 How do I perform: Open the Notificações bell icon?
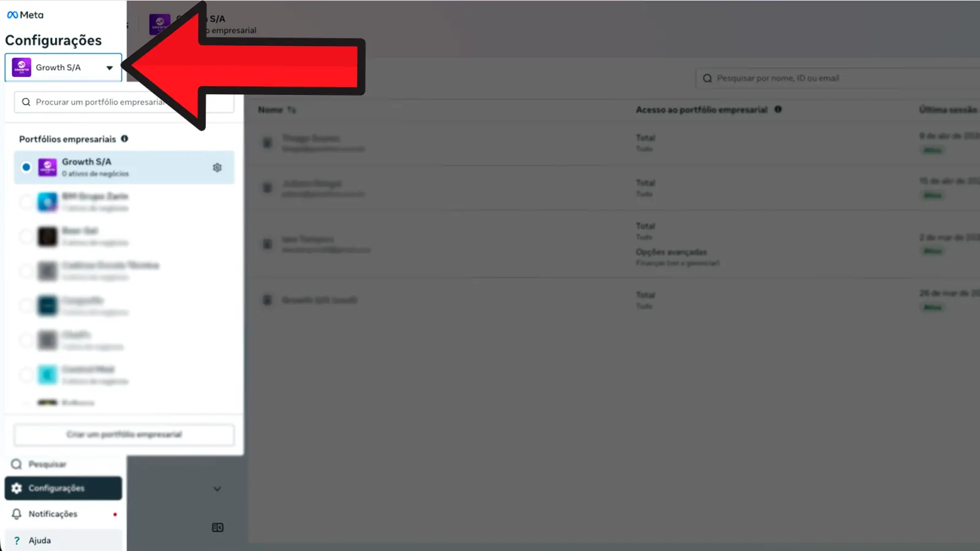point(17,514)
